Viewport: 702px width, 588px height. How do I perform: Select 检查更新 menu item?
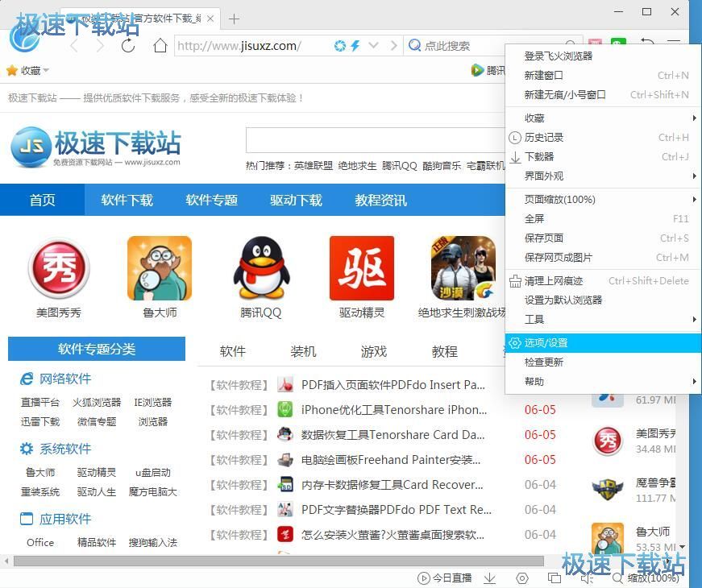[x=603, y=362]
